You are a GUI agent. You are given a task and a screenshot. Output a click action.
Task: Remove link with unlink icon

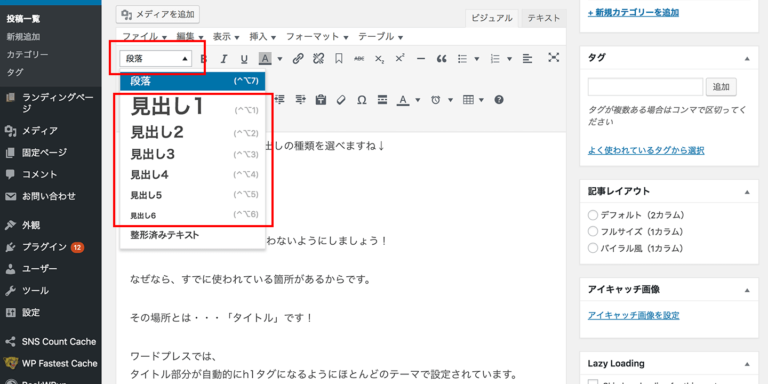(318, 59)
